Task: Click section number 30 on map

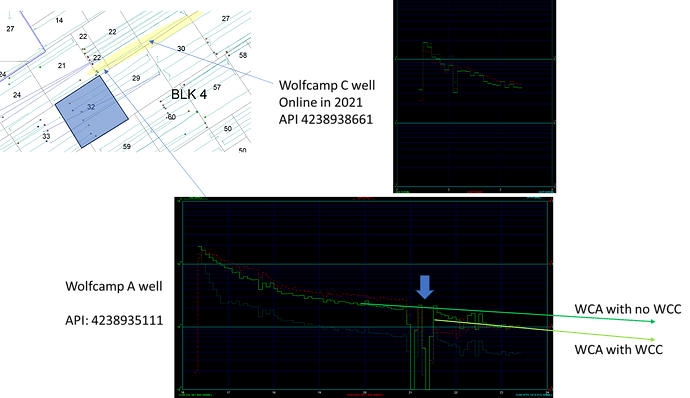Action: (x=181, y=48)
